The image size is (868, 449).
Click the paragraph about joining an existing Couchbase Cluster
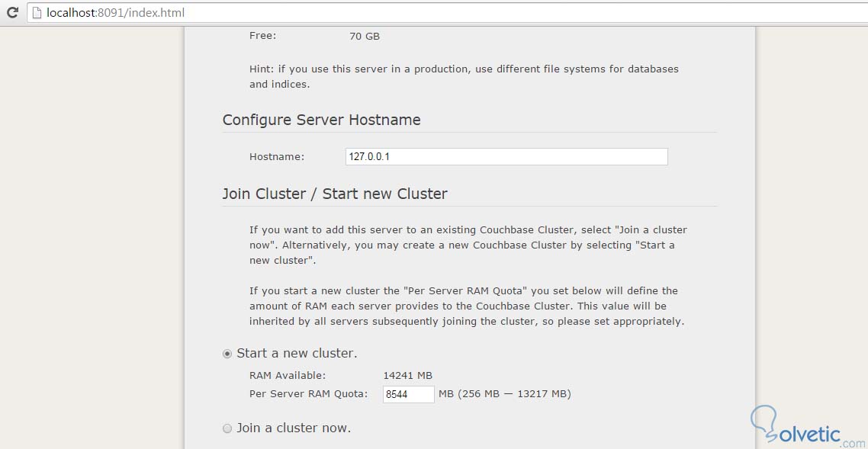point(468,245)
